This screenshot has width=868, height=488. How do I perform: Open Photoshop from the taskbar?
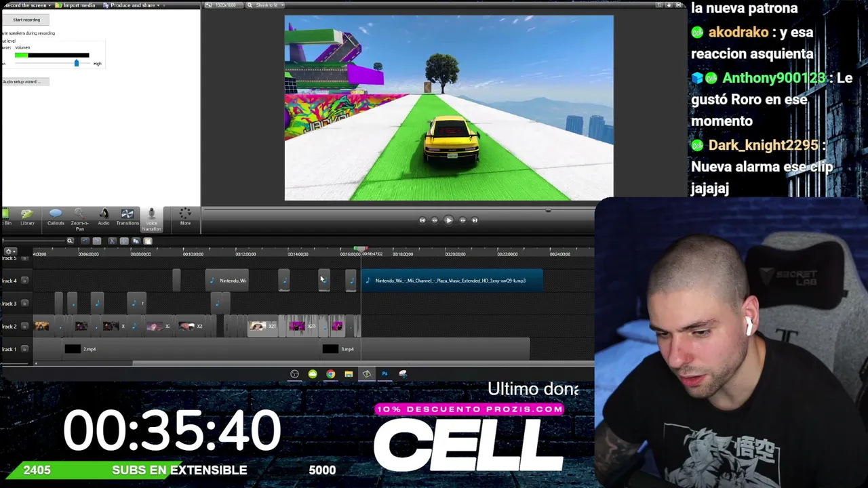click(384, 374)
